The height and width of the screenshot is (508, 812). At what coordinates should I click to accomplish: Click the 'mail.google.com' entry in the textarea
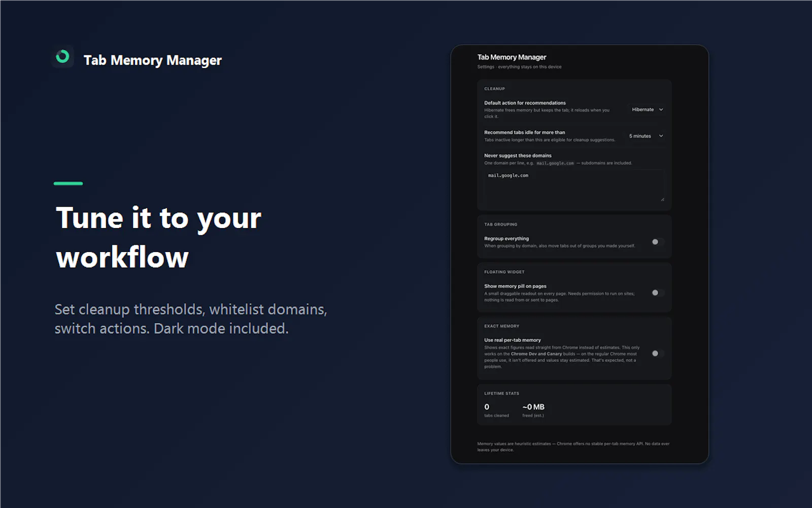pyautogui.click(x=508, y=176)
